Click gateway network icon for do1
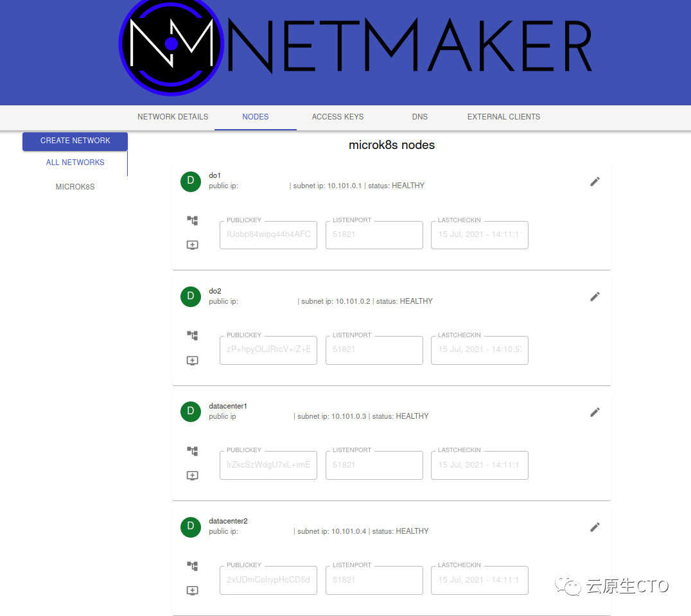691x616 pixels. (x=192, y=220)
